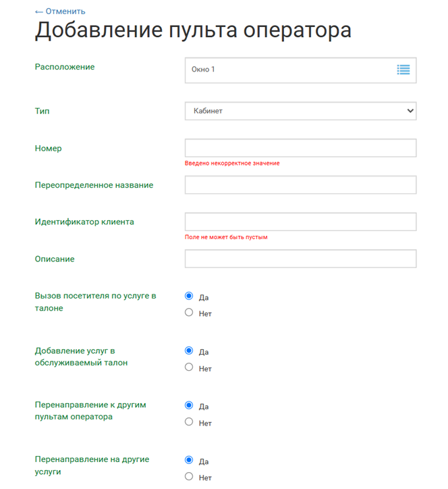Click the Отменить back link
The width and height of the screenshot is (448, 489).
[59, 11]
